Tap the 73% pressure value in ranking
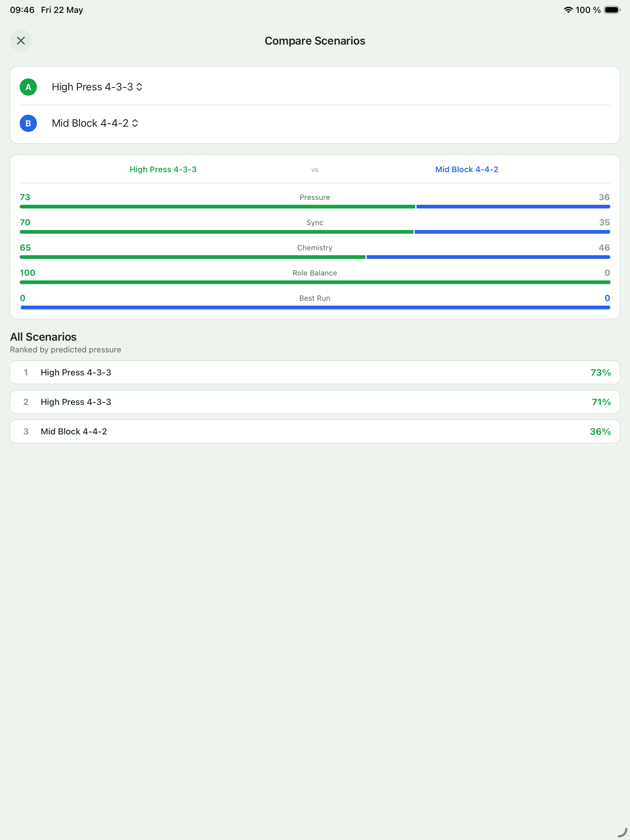 [600, 372]
